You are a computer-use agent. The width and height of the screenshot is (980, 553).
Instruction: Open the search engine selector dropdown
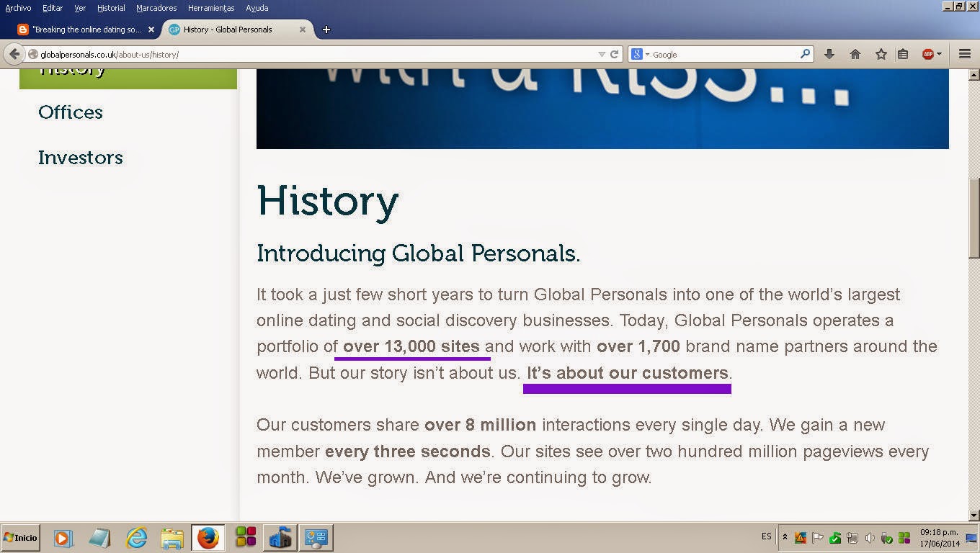pyautogui.click(x=647, y=54)
